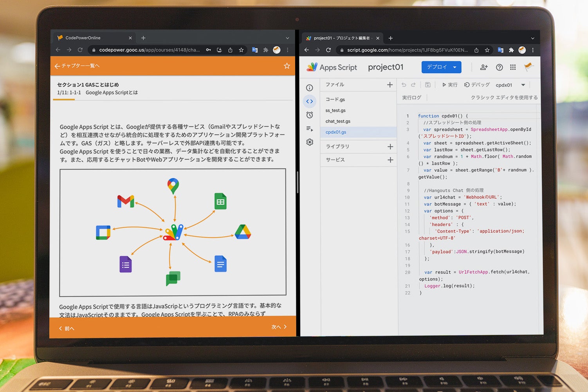Click the project01 title in Apps Script
588x392 pixels.
click(386, 67)
